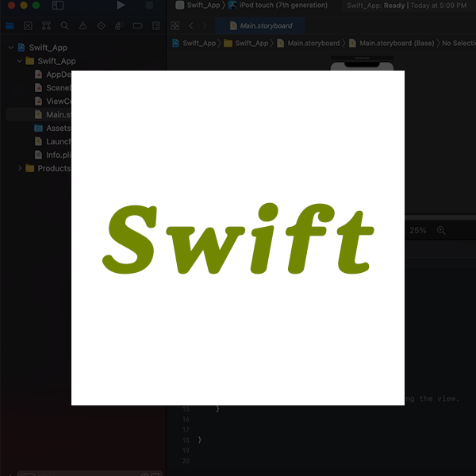Click the view controller scene on canvas
The height and width of the screenshot is (476, 476).
[362, 63]
